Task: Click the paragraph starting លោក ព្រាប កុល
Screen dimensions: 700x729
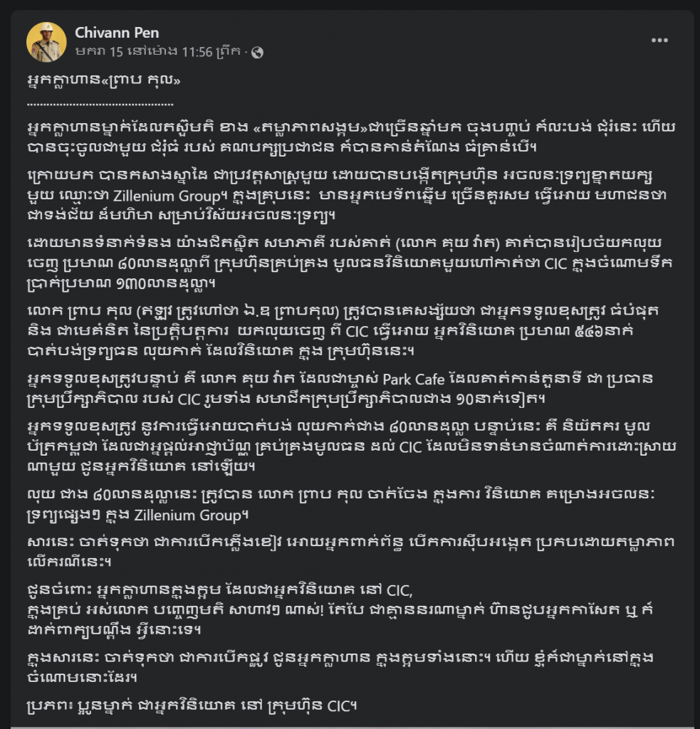Action: point(343,330)
